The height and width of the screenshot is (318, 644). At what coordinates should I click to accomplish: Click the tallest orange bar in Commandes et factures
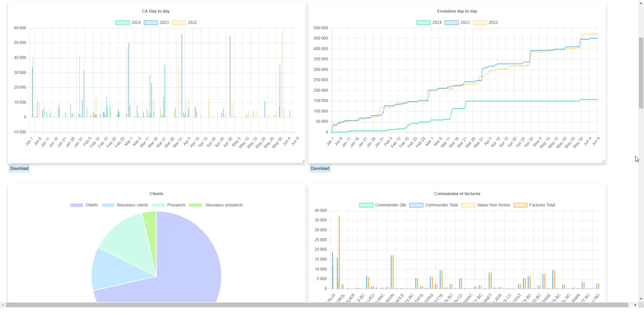339,252
